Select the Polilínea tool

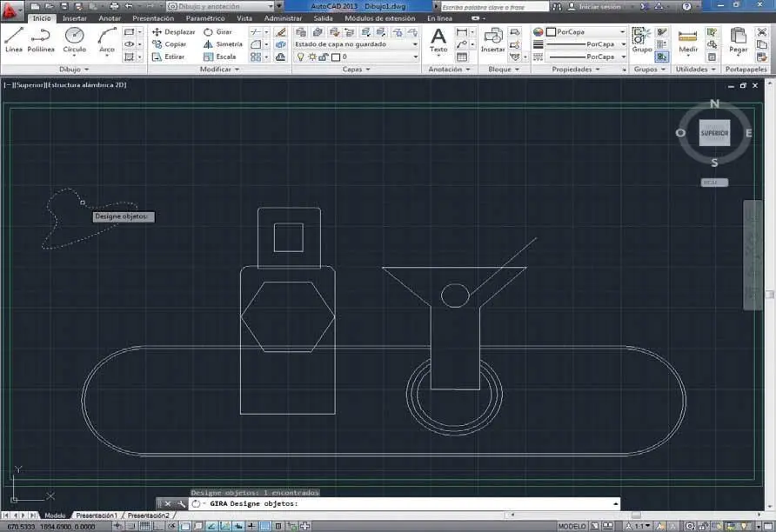tap(41, 40)
